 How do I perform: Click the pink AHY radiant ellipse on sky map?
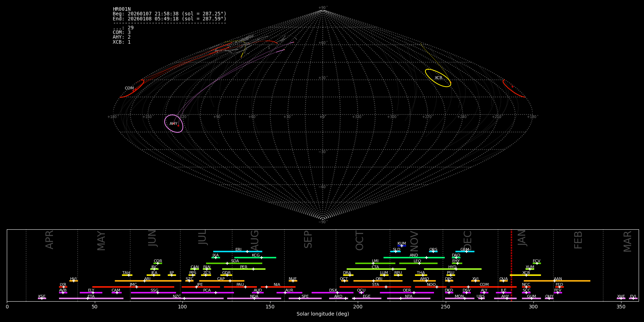coord(174,123)
